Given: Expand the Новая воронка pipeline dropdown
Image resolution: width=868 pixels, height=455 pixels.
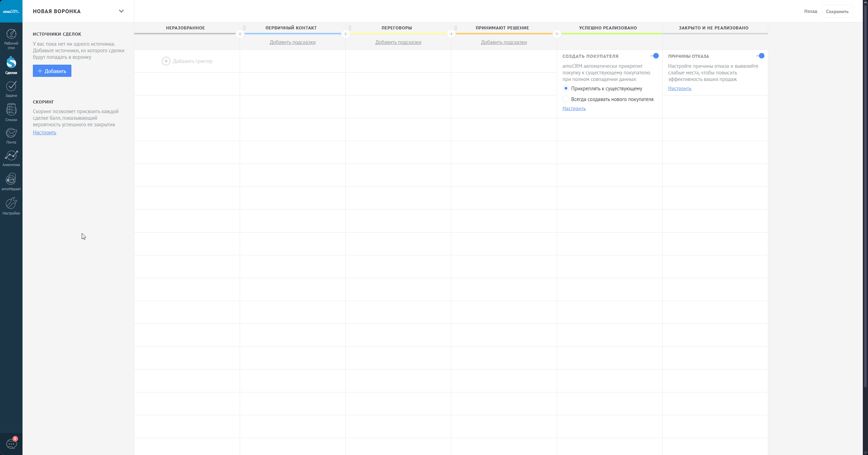Looking at the screenshot, I should point(121,11).
